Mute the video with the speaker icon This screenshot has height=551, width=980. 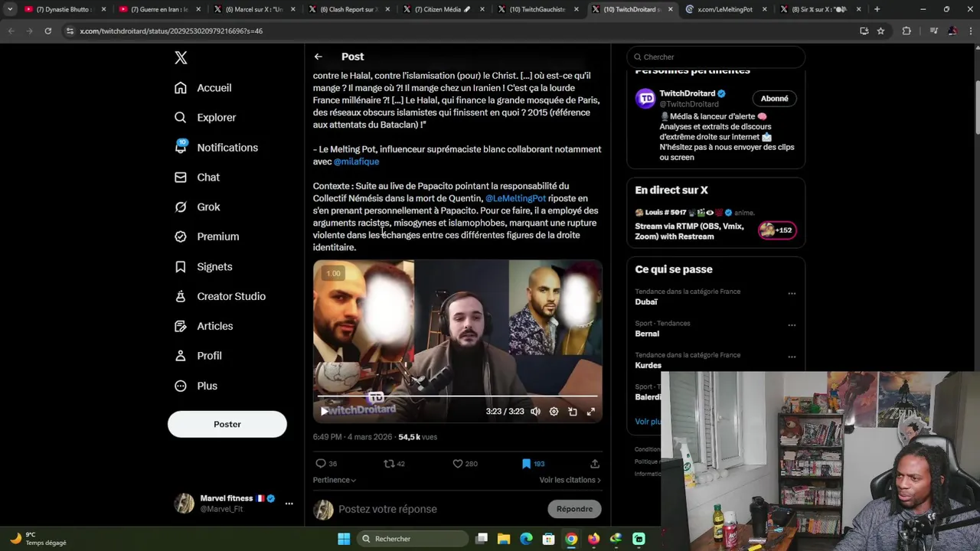click(535, 411)
